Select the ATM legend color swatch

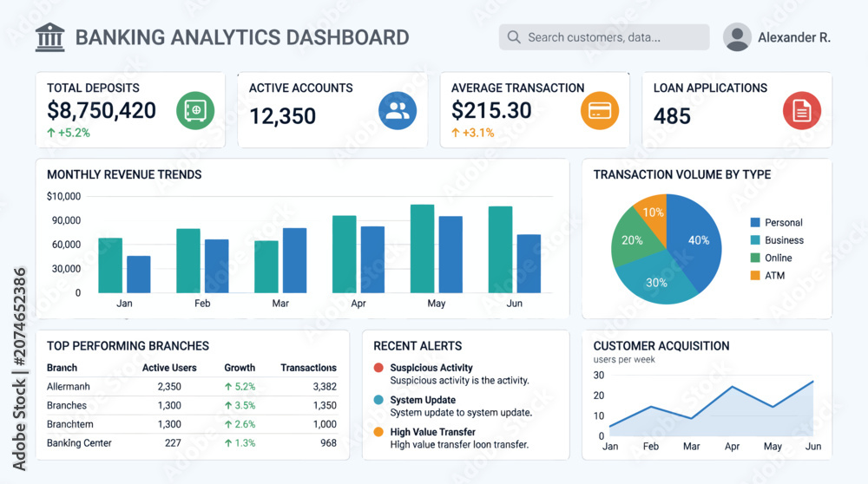(755, 276)
